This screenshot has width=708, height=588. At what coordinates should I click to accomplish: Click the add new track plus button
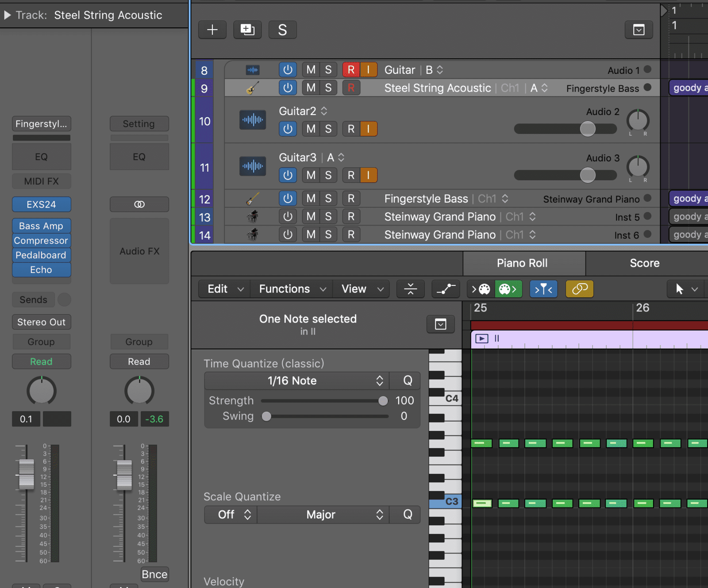click(x=212, y=30)
